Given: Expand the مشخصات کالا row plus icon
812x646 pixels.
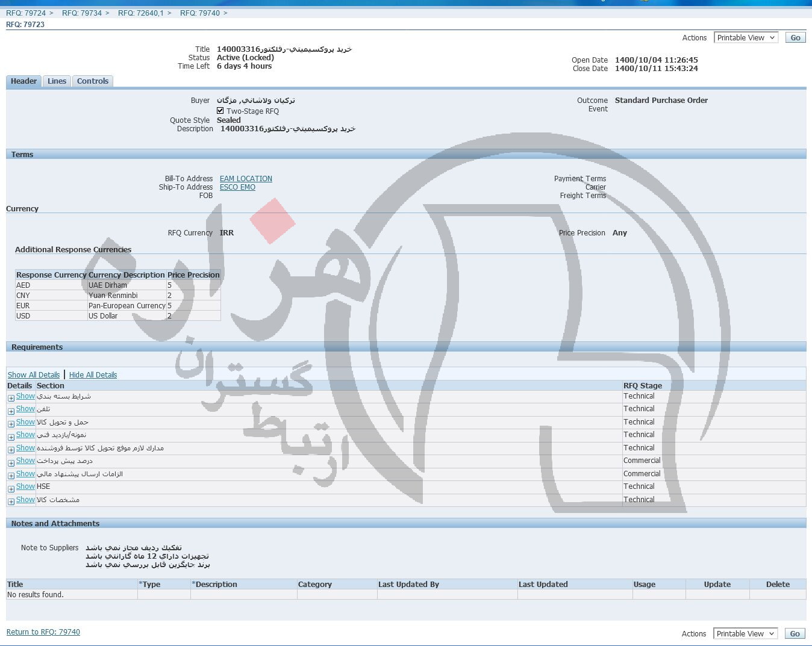Looking at the screenshot, I should tap(11, 502).
